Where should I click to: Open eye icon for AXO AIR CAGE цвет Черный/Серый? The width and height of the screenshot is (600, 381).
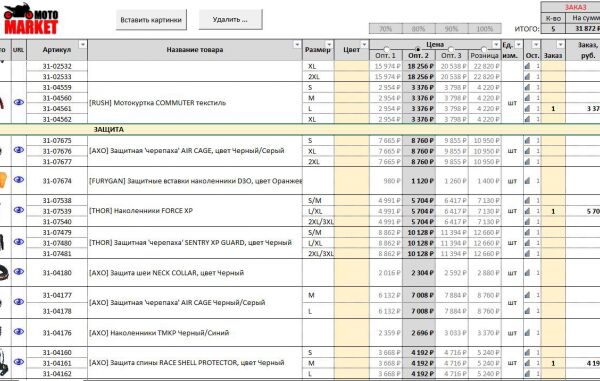(19, 150)
